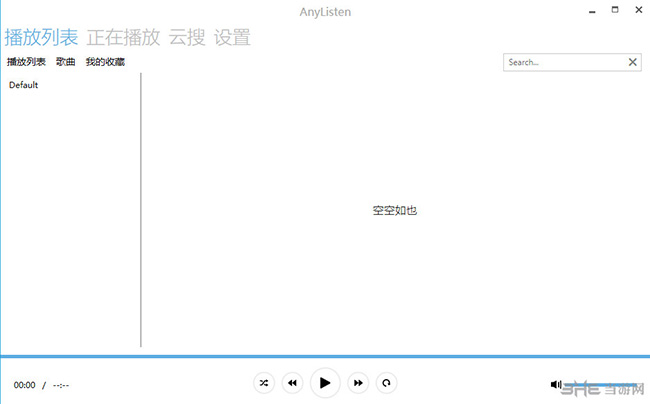Switch to the 正在播放 tab

pyautogui.click(x=123, y=37)
